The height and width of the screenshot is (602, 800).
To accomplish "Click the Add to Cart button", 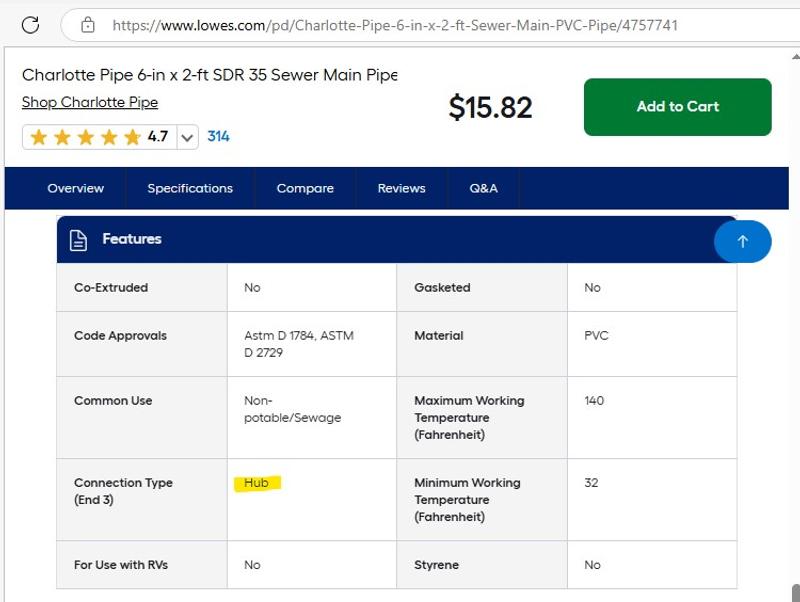I will [678, 107].
